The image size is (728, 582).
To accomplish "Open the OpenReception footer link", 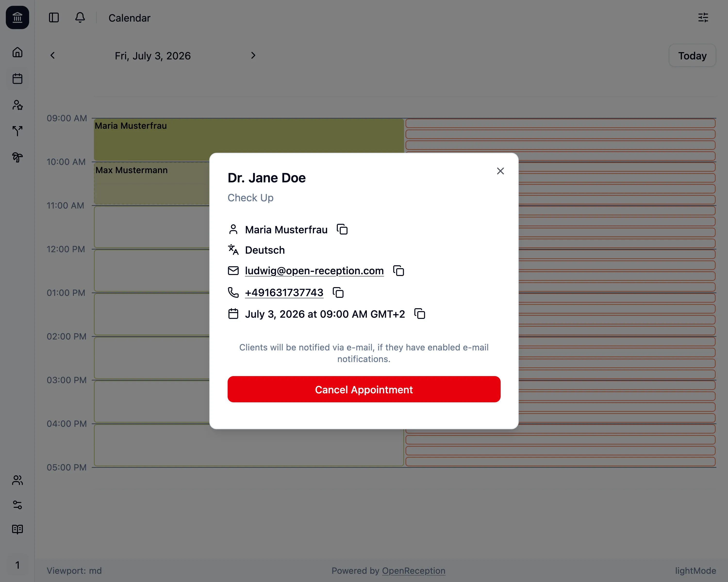I will [414, 571].
